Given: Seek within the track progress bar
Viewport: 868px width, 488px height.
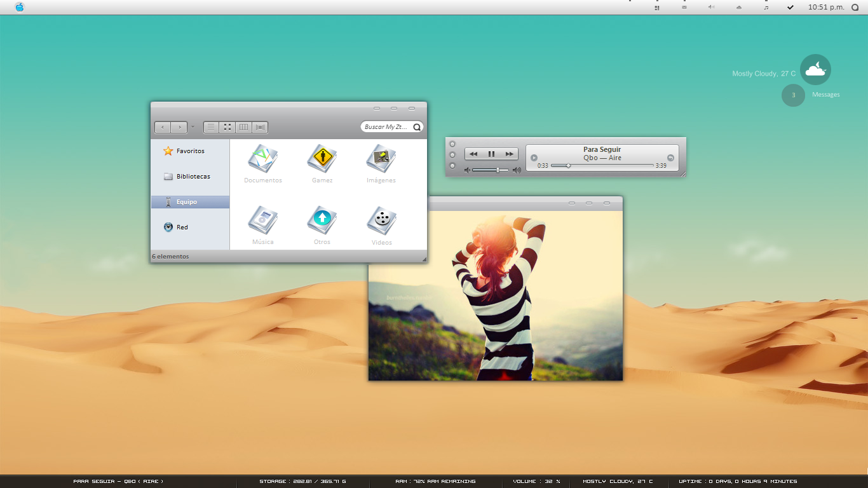Looking at the screenshot, I should pos(602,165).
